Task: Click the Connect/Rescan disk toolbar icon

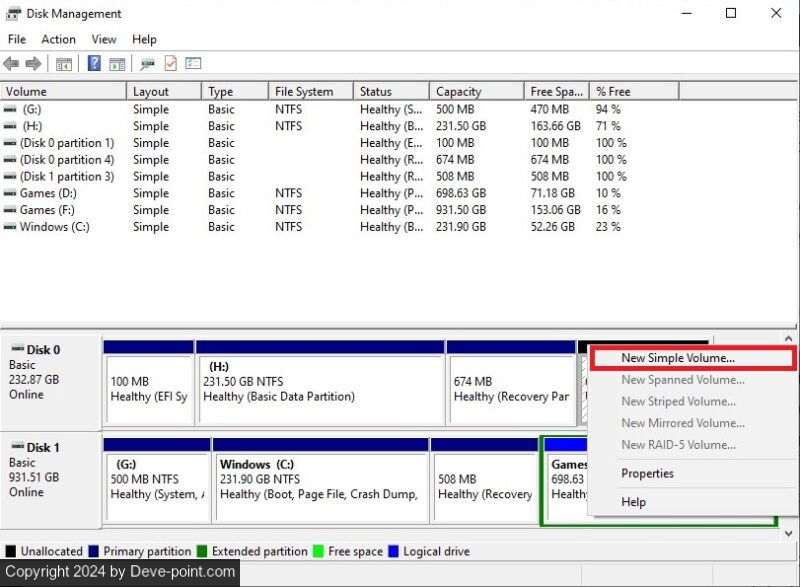Action: pos(147,64)
